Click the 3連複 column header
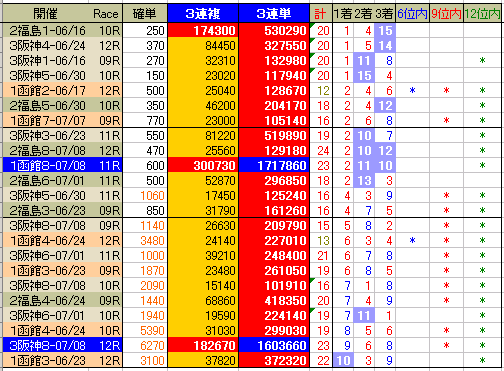 [203, 14]
